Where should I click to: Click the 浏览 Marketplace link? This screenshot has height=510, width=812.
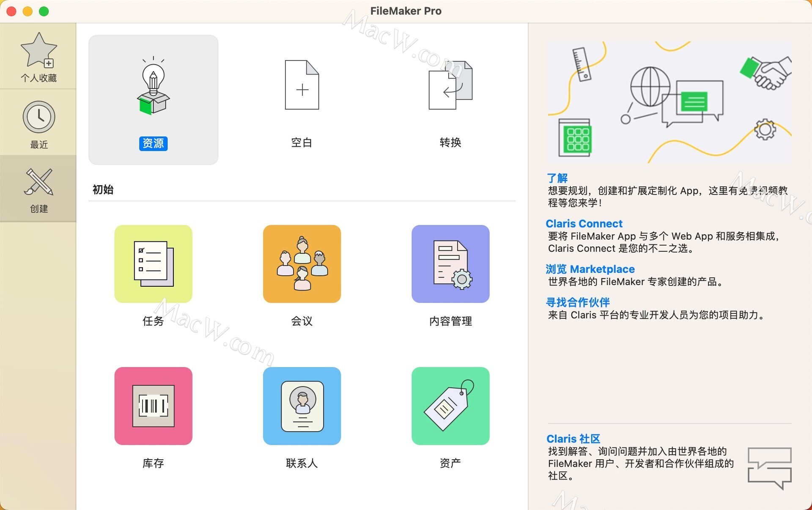[x=590, y=269]
